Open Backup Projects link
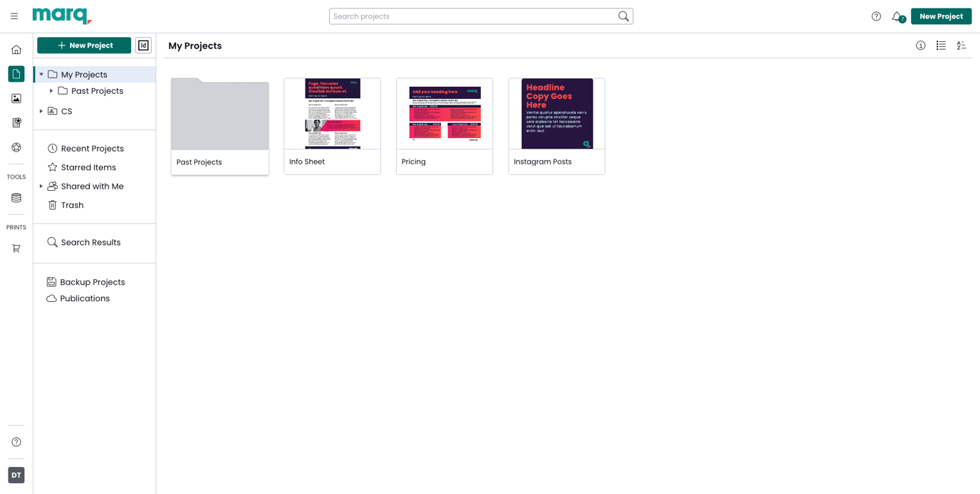The height and width of the screenshot is (494, 980). coord(93,282)
